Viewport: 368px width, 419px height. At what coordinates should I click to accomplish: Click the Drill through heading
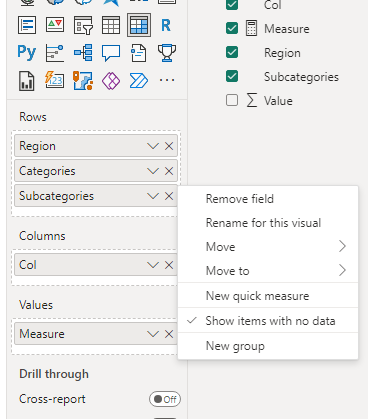tap(54, 374)
